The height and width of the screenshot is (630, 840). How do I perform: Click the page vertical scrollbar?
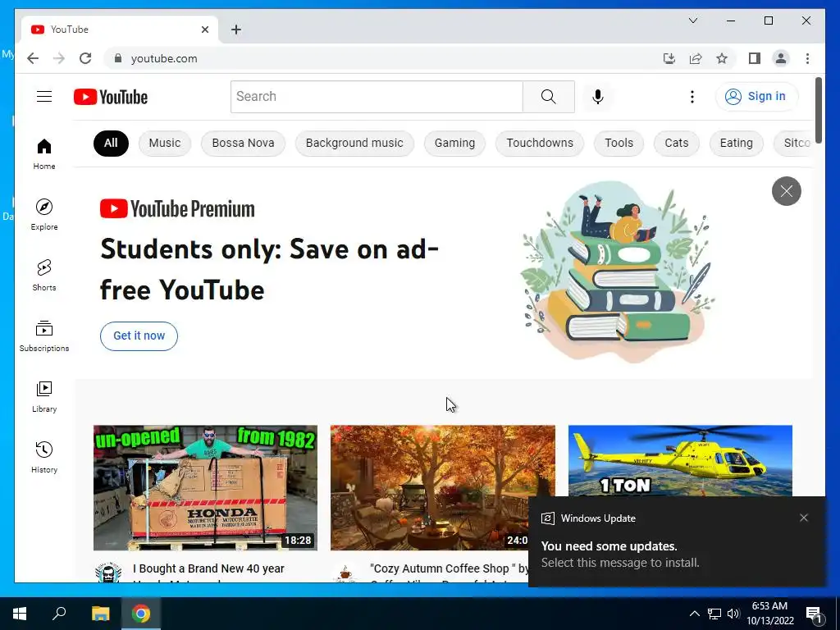pos(818,110)
